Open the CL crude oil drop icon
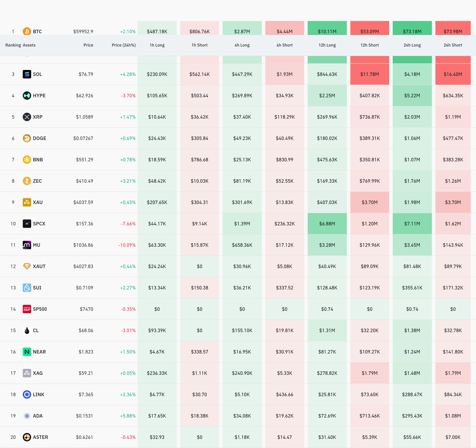Screen dimensions: 476x448 pos(27,330)
